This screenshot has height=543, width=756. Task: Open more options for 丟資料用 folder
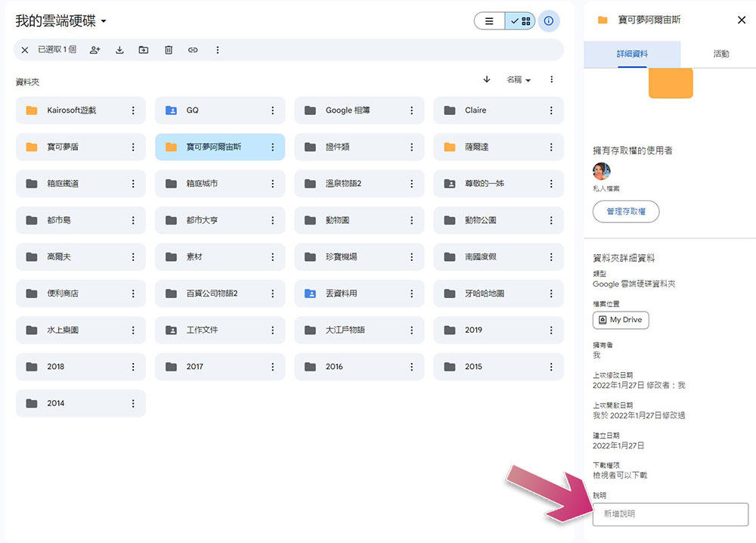[x=412, y=293]
